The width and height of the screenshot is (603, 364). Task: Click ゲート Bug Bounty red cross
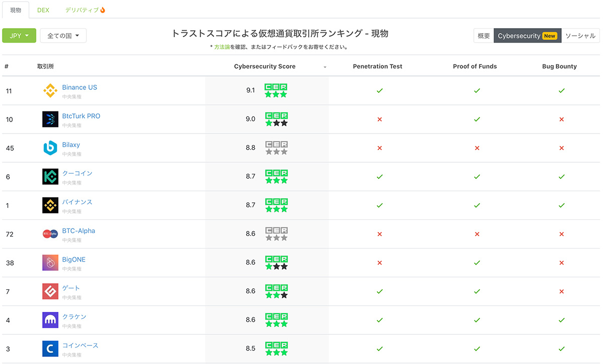click(x=562, y=291)
